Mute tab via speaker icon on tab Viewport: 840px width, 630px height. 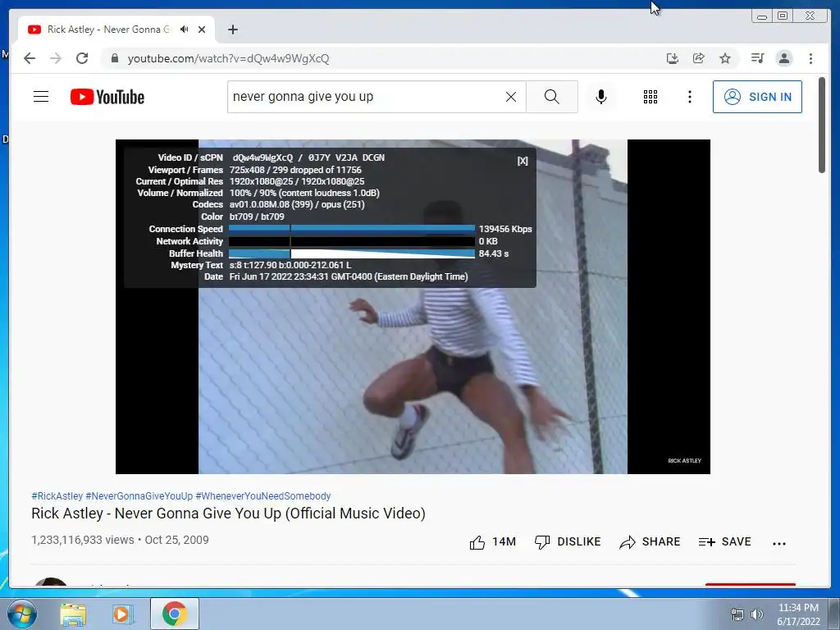tap(185, 30)
